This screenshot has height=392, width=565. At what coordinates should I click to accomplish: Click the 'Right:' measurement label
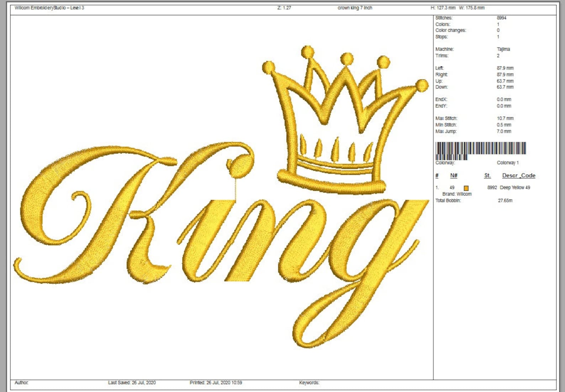442,75
